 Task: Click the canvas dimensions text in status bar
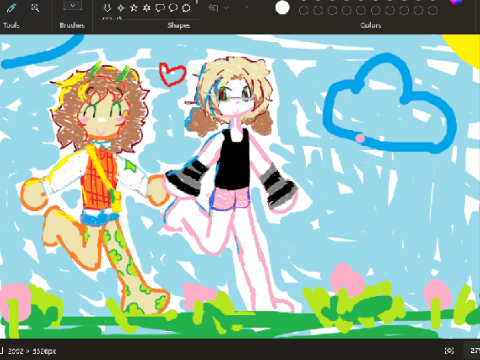coord(32,351)
